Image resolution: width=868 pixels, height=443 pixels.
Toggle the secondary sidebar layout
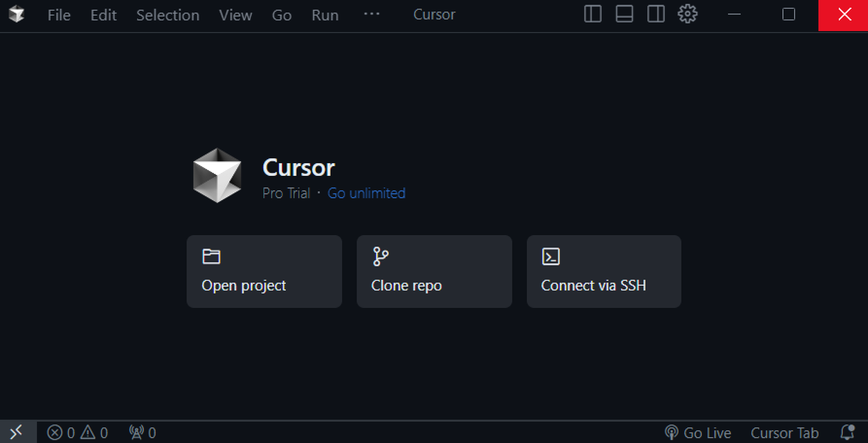pyautogui.click(x=655, y=14)
